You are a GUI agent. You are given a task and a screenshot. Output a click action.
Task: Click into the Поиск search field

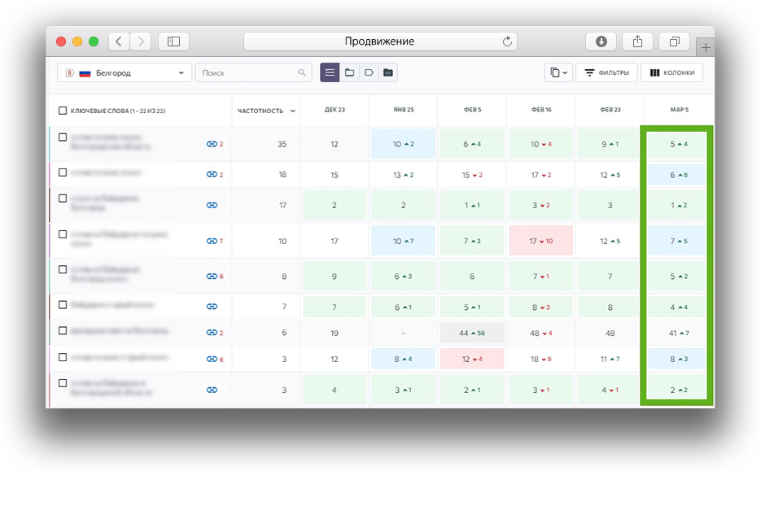(253, 72)
